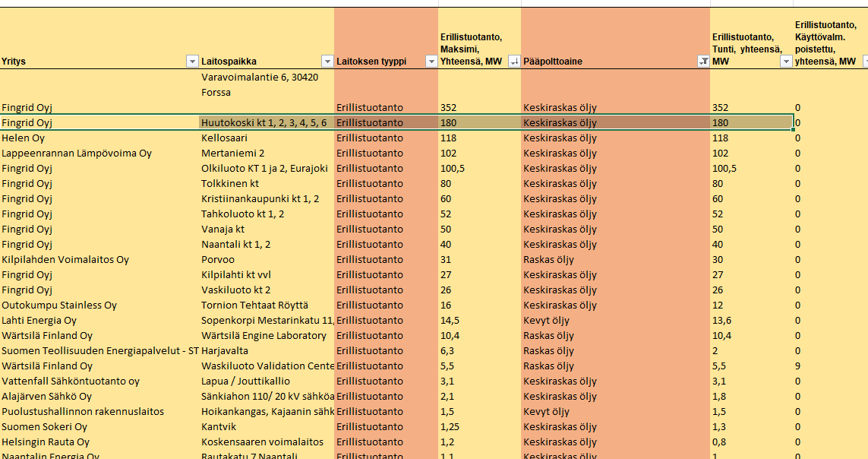Image resolution: width=868 pixels, height=459 pixels.
Task: Open the Yritys column filter dropdown
Action: pos(191,62)
